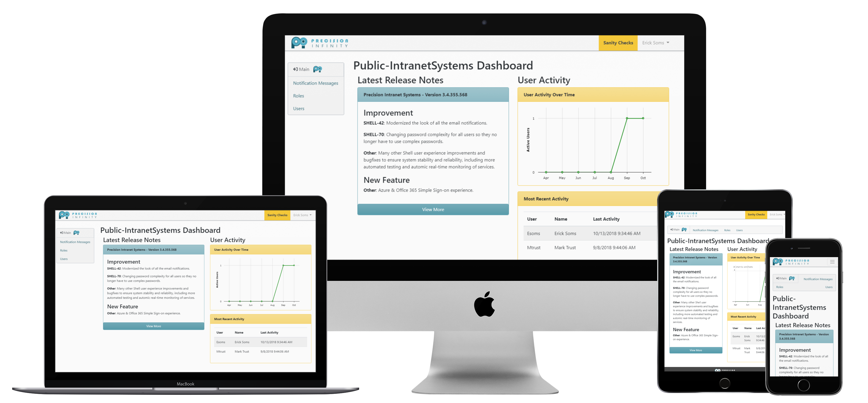Click View More in Latest Release Notes

tap(433, 209)
